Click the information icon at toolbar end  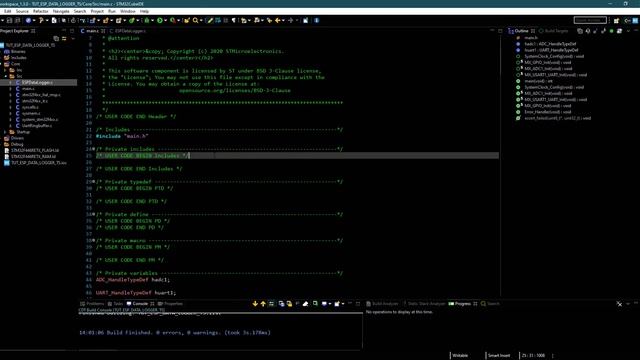[x=316, y=20]
